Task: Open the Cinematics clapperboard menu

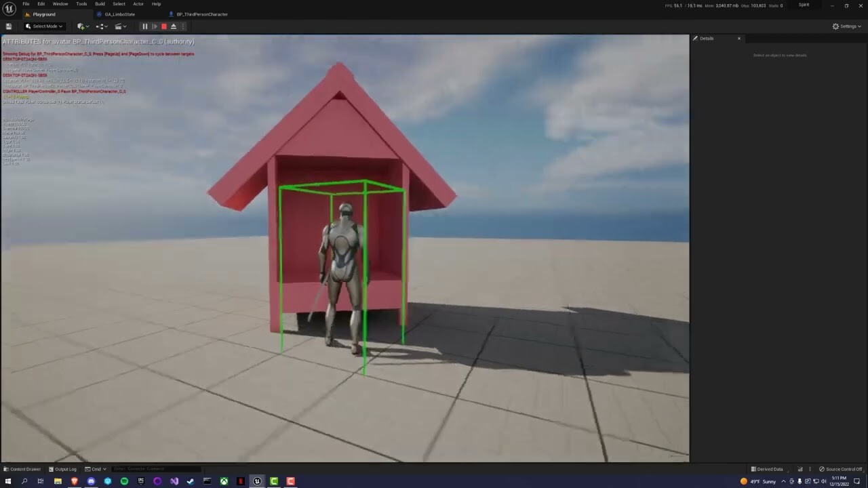Action: 121,26
